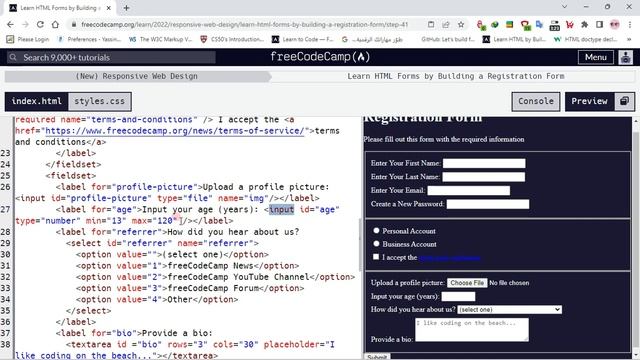640x360 pixels.
Task: Show tab search dropdown in title bar
Action: (564, 7)
